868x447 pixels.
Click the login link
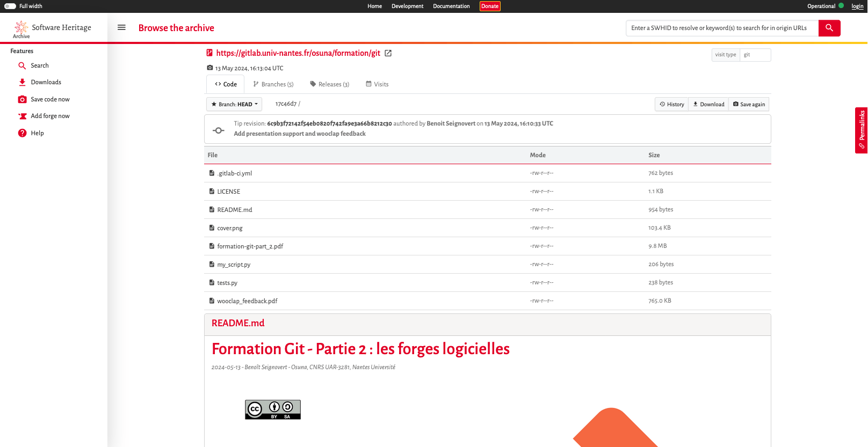[857, 6]
